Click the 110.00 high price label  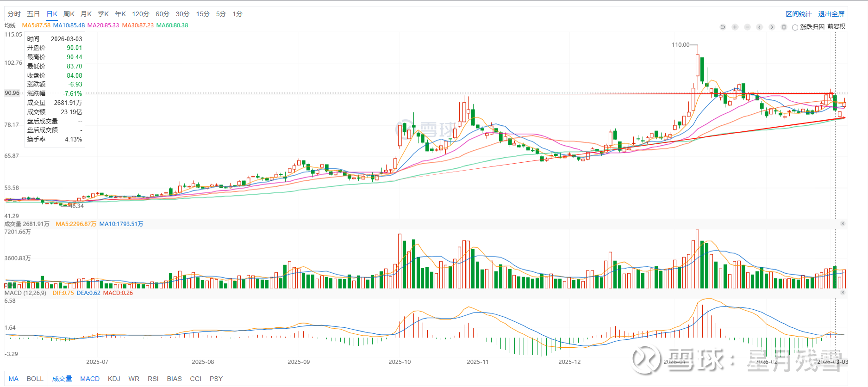click(x=681, y=45)
